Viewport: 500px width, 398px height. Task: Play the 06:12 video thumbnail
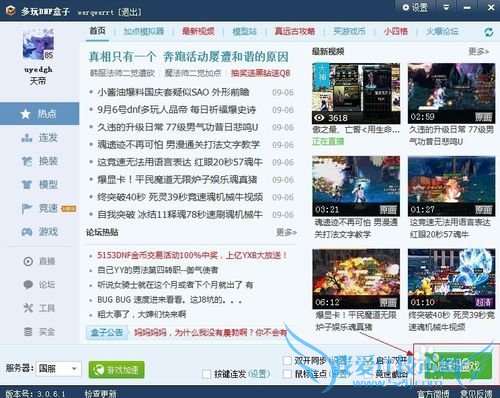356,279
